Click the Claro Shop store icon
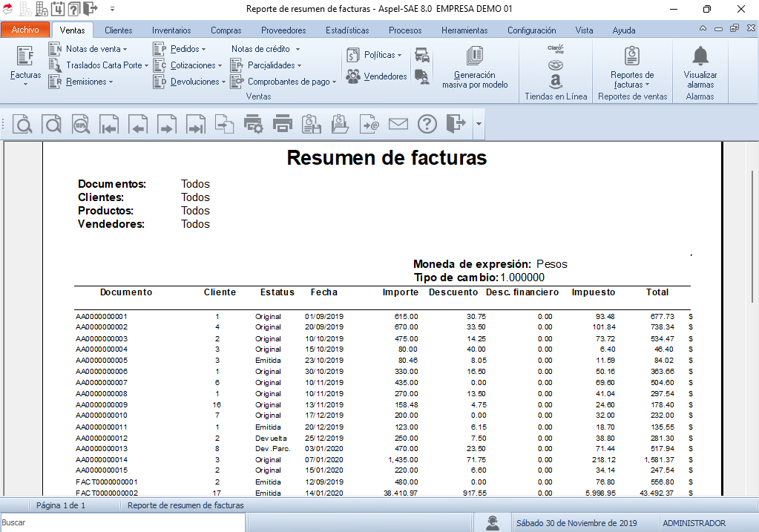This screenshot has height=532, width=759. (556, 49)
